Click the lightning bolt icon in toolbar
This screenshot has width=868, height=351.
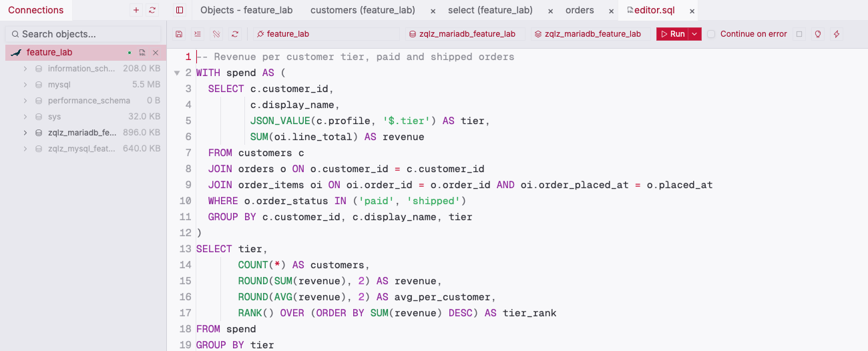[836, 34]
